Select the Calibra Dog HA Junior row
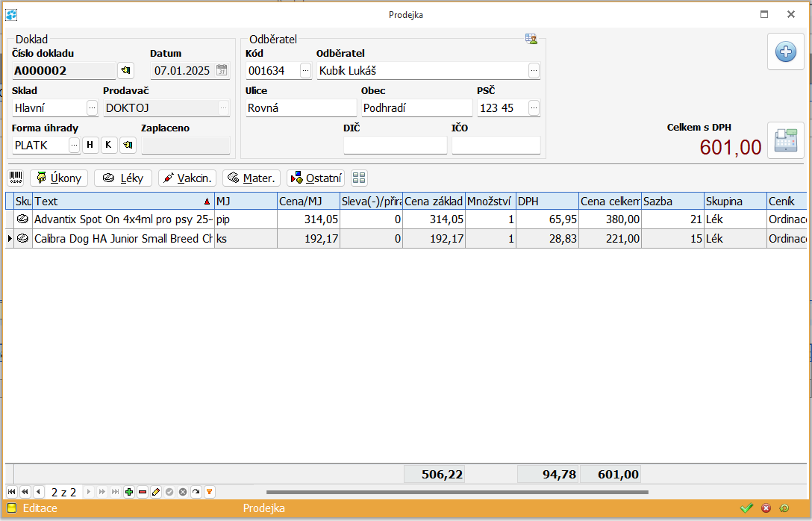The height and width of the screenshot is (521, 812). [x=406, y=239]
